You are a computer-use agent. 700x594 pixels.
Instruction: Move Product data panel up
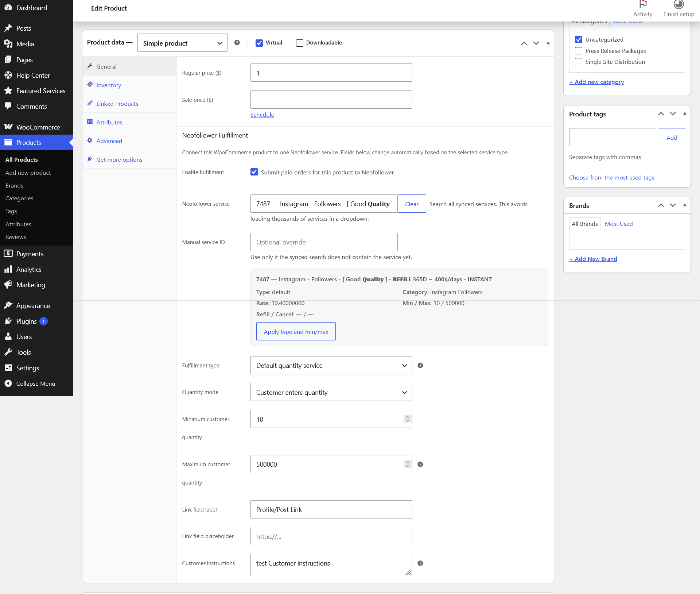tap(524, 43)
